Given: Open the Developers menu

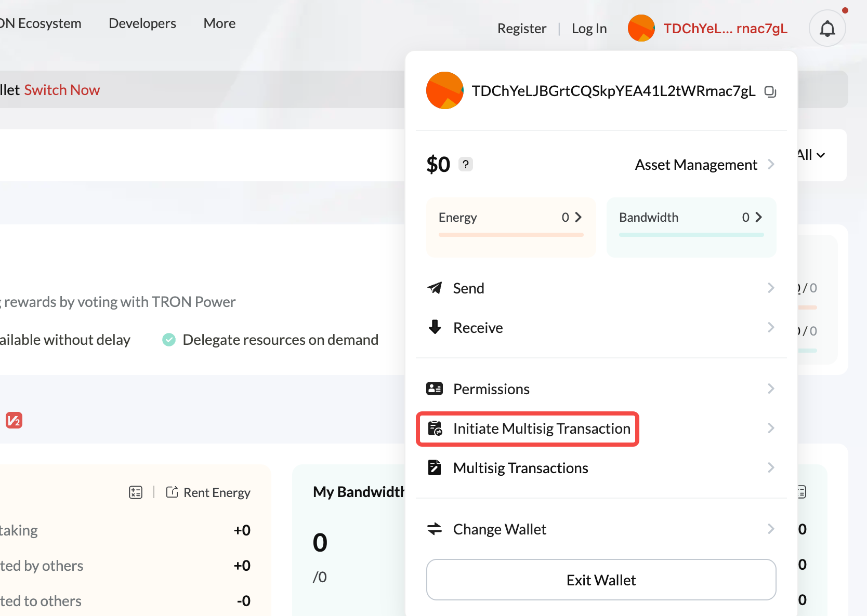Looking at the screenshot, I should [142, 23].
